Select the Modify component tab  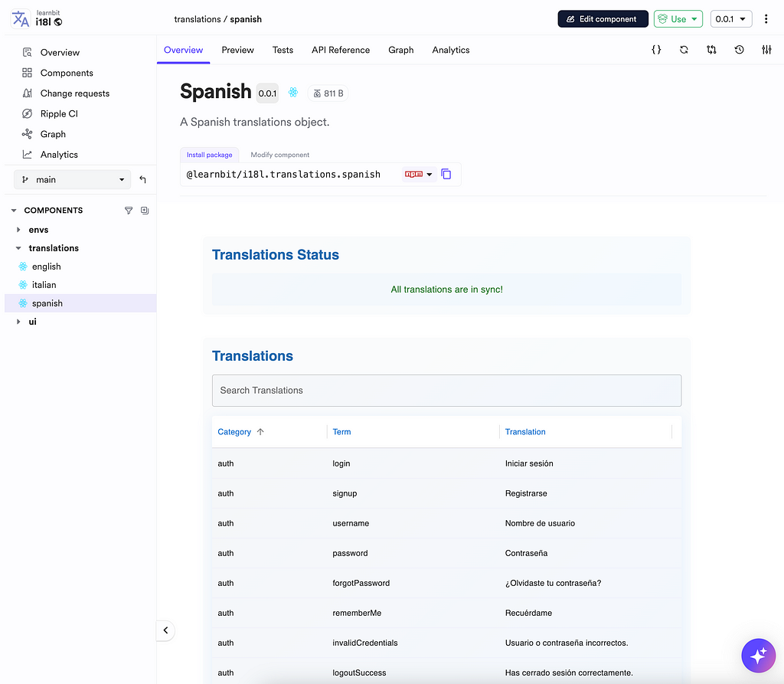point(280,155)
